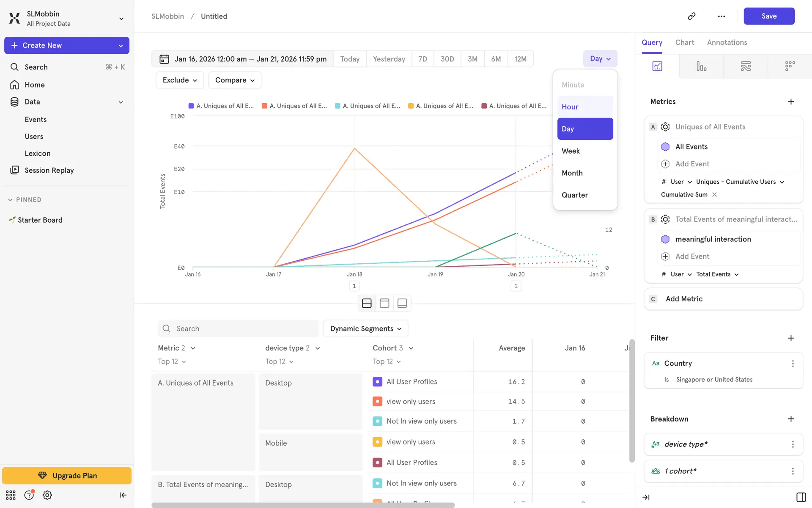Click the purple swatch for All User Profiles
812x508 pixels.
click(377, 381)
